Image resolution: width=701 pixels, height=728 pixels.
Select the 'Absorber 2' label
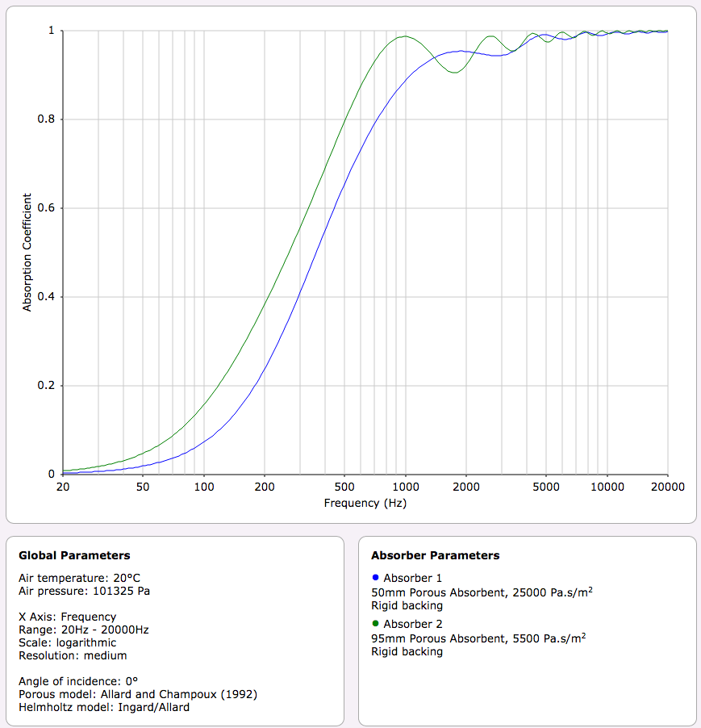[x=413, y=624]
